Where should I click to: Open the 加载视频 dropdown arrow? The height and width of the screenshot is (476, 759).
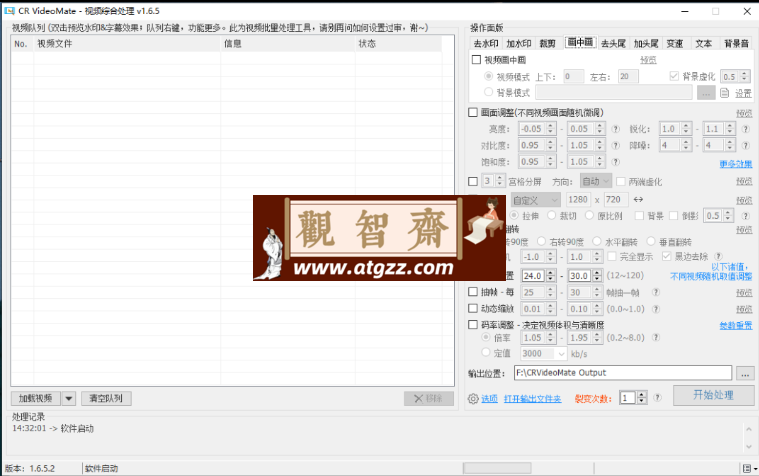pyautogui.click(x=69, y=399)
